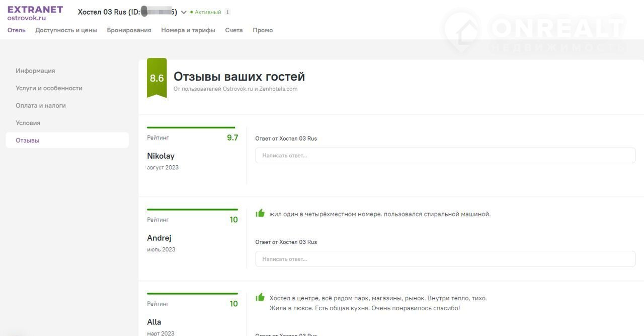Select Информация in the sidebar
The height and width of the screenshot is (336, 644).
click(x=35, y=71)
